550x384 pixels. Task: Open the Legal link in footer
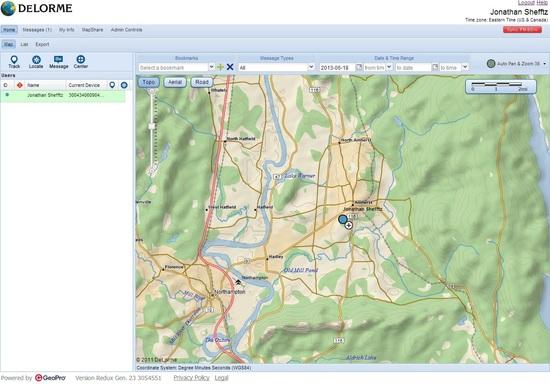221,378
